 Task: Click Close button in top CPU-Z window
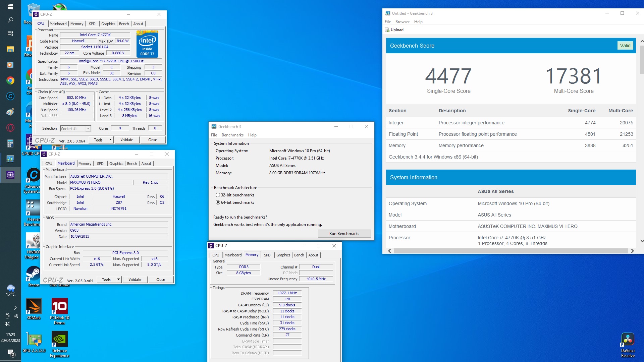(153, 140)
